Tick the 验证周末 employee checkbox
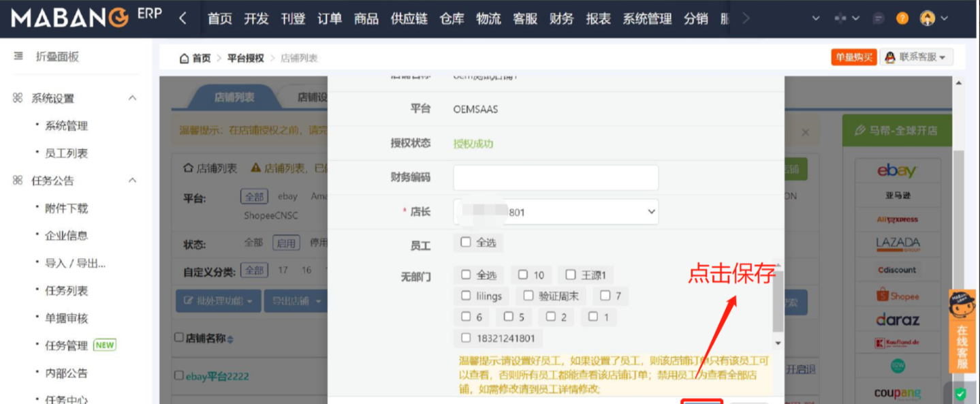980x404 pixels. click(528, 296)
